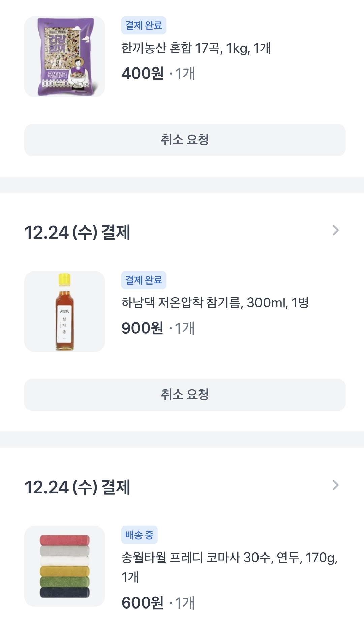Open the 12.24 (수) 결제 header above the towels

click(78, 487)
